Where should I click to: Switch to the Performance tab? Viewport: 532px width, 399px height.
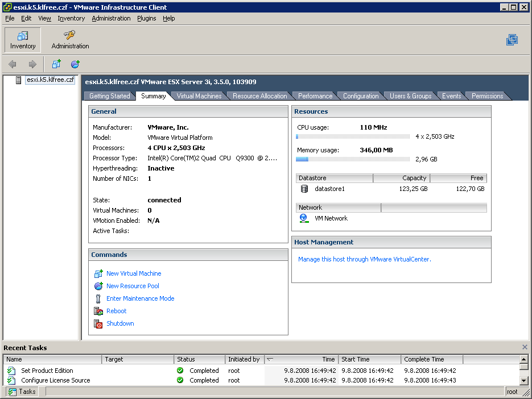[315, 96]
